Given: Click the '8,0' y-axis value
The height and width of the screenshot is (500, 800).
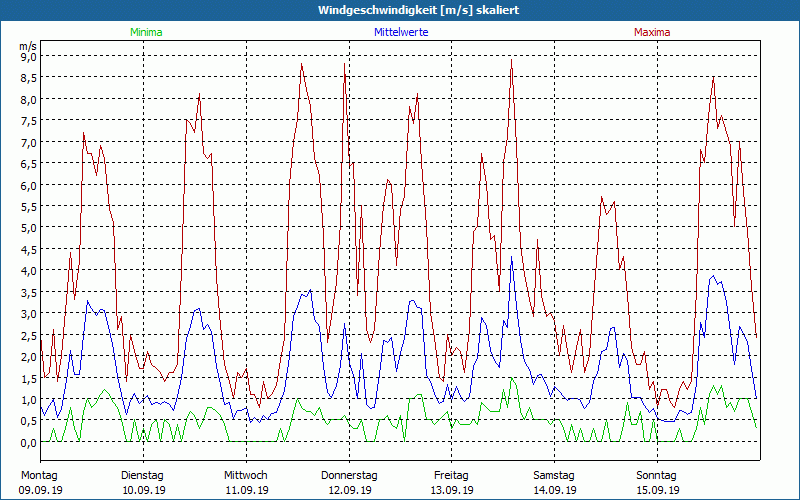Looking at the screenshot, I should pyautogui.click(x=29, y=99).
